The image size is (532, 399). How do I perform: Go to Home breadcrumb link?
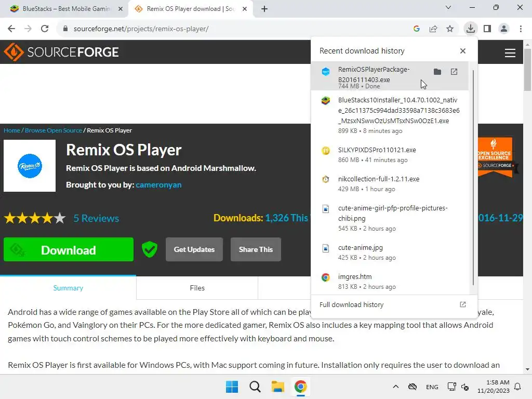(12, 130)
